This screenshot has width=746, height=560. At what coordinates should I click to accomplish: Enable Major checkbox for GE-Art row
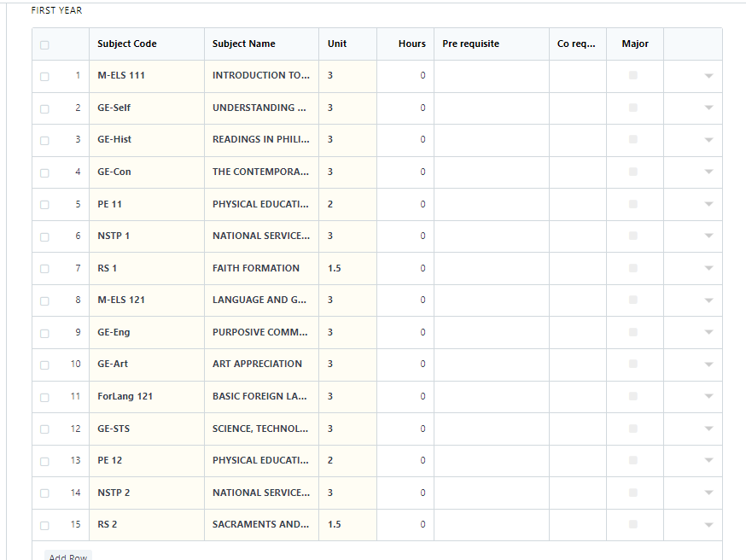(x=632, y=364)
